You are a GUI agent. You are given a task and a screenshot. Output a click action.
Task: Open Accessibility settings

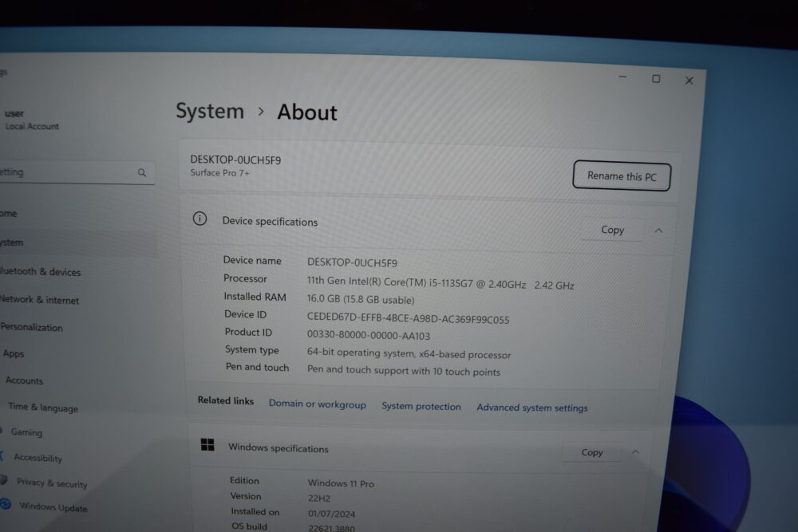point(38,458)
